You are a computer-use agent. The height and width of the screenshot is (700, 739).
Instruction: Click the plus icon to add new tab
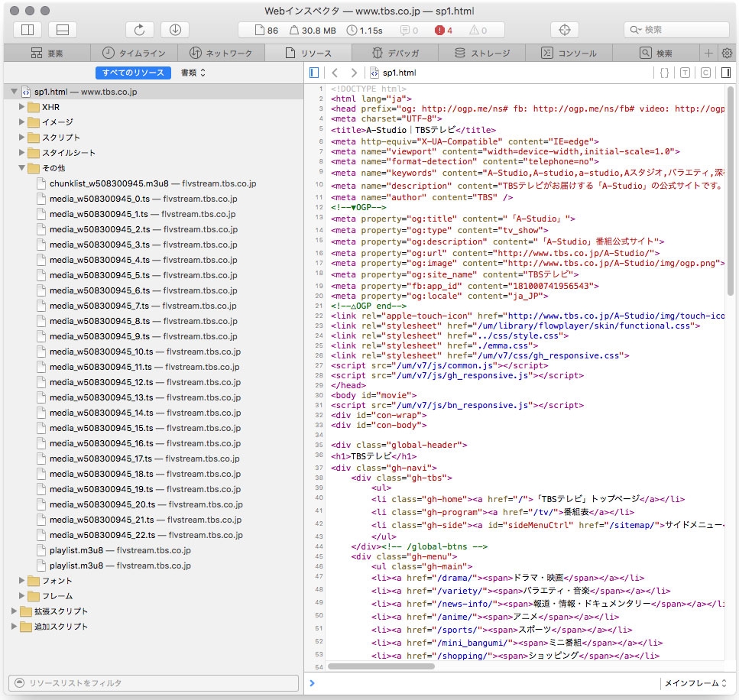click(x=708, y=53)
